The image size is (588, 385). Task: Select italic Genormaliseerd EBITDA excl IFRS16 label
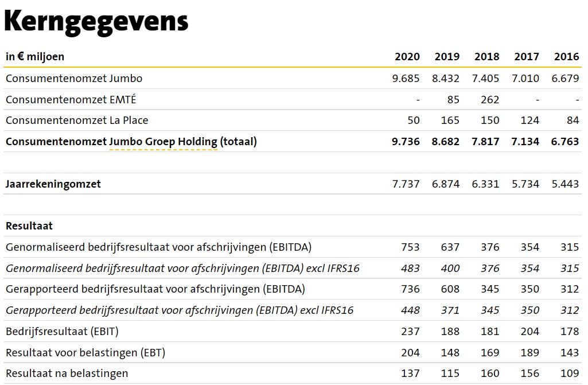pos(182,269)
